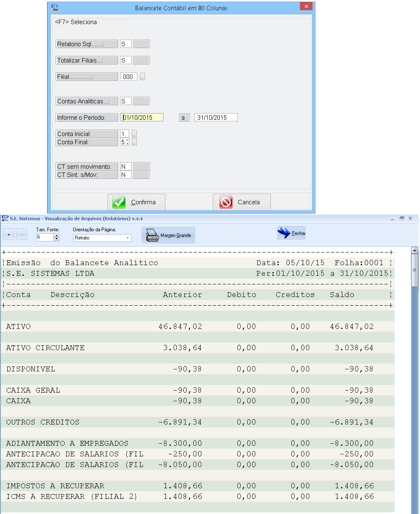The width and height of the screenshot is (420, 514).
Task: Click the Relatorio Sql field
Action: [x=125, y=44]
